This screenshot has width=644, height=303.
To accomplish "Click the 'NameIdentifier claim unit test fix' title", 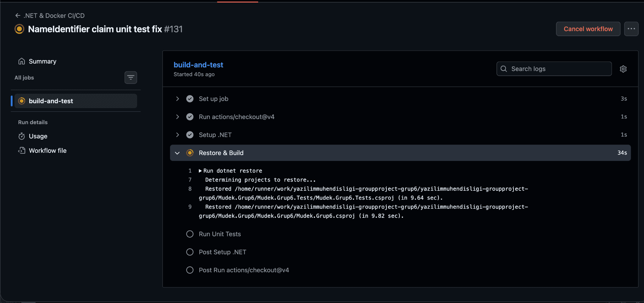I will click(95, 29).
